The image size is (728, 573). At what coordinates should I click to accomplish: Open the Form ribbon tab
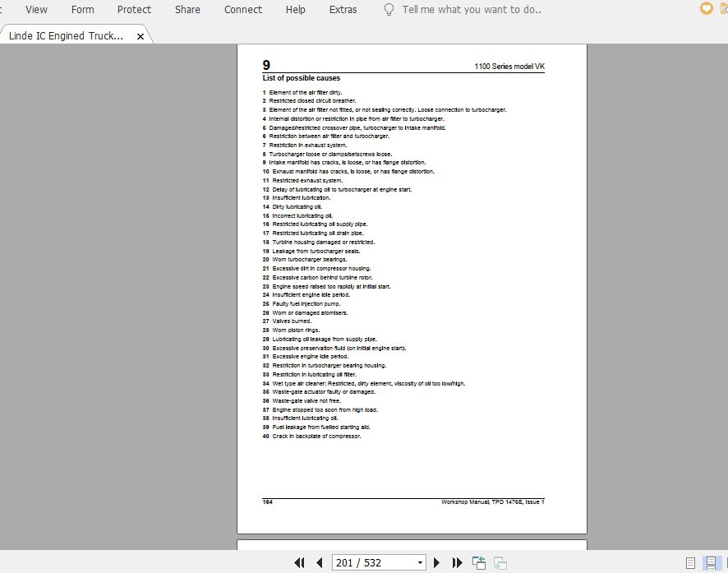(83, 9)
